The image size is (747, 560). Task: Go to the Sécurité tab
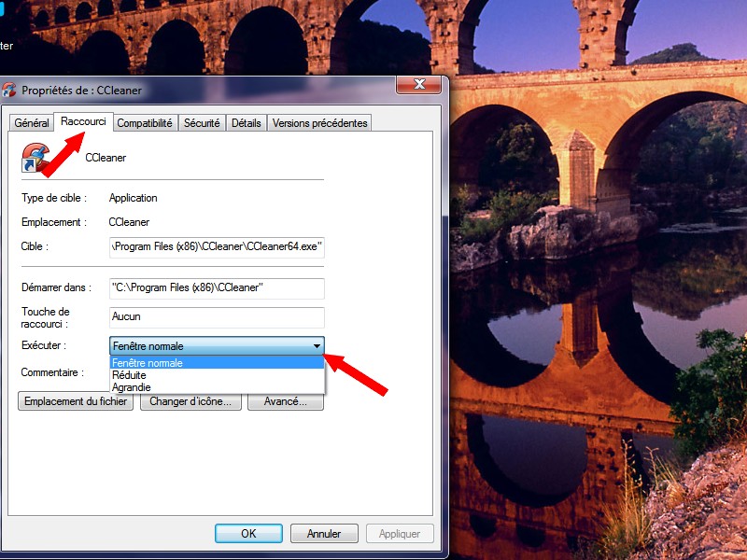pos(202,123)
